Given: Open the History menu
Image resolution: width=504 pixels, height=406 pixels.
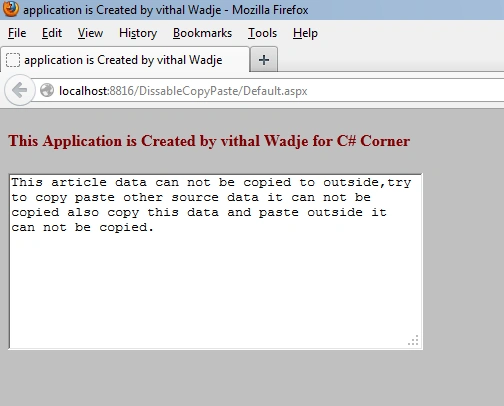Looking at the screenshot, I should pyautogui.click(x=138, y=33).
